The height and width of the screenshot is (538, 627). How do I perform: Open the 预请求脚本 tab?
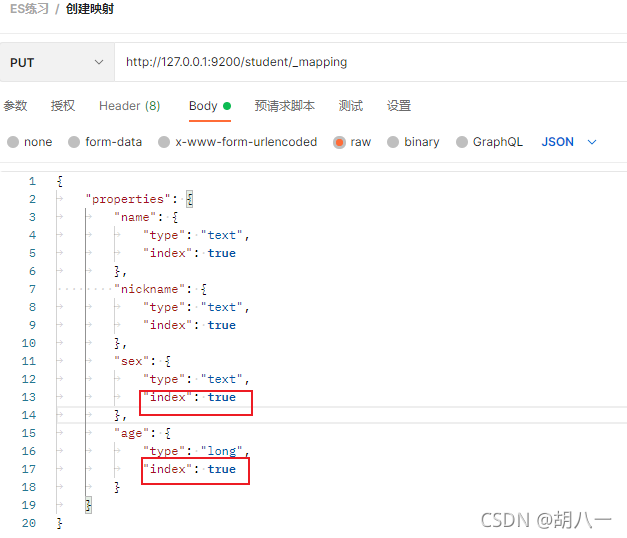285,106
